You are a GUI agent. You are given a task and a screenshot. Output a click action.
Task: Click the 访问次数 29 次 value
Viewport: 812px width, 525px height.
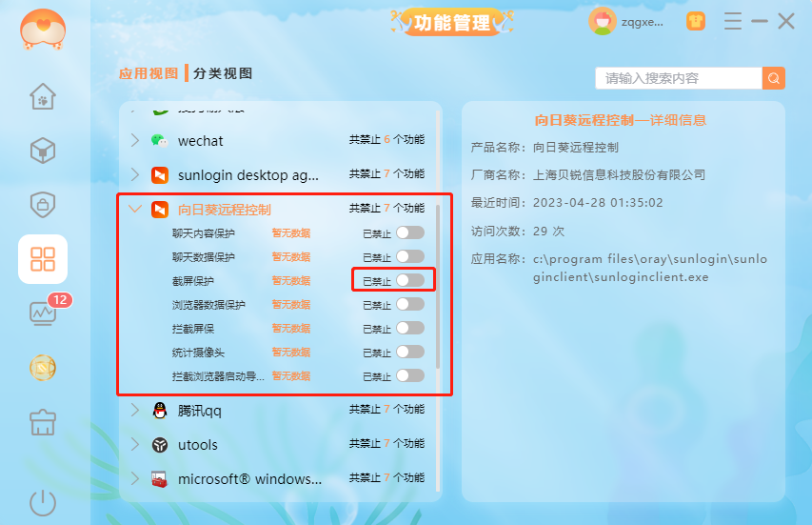(548, 232)
